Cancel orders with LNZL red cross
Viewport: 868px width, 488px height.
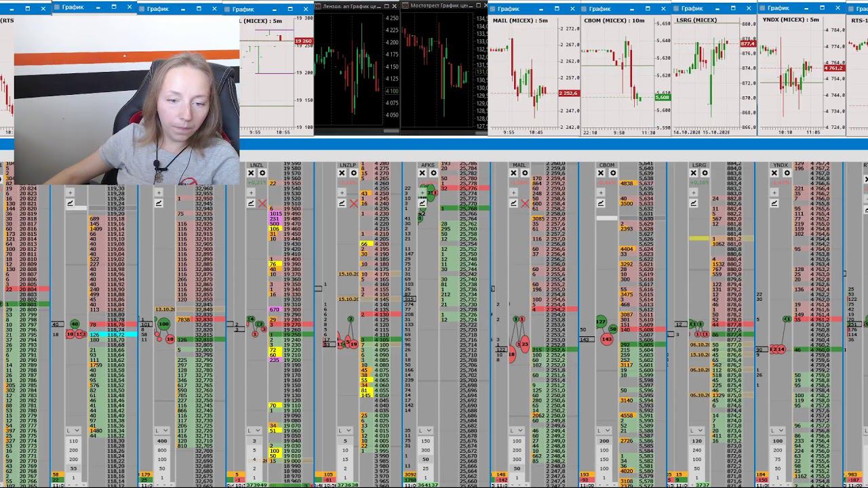262,203
